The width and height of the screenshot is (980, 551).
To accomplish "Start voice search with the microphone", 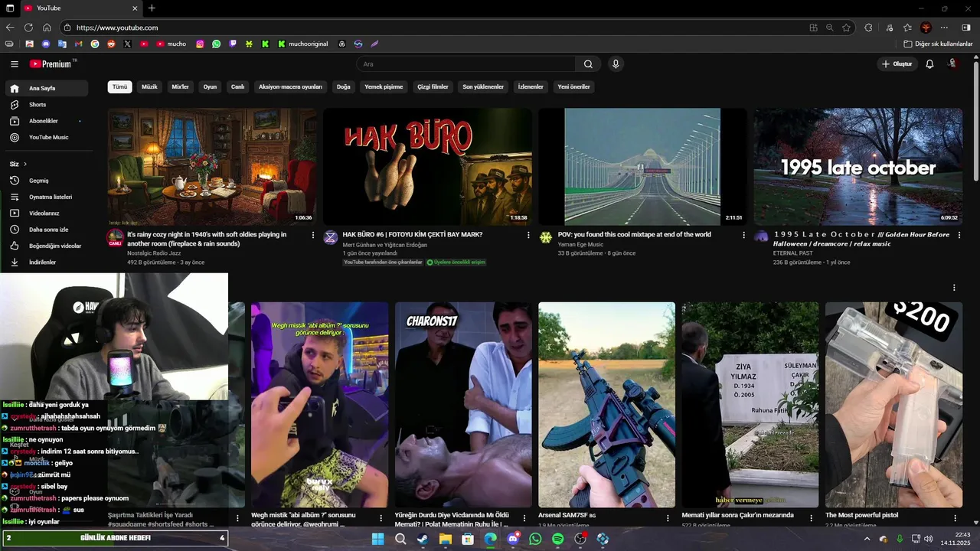I will [x=616, y=64].
